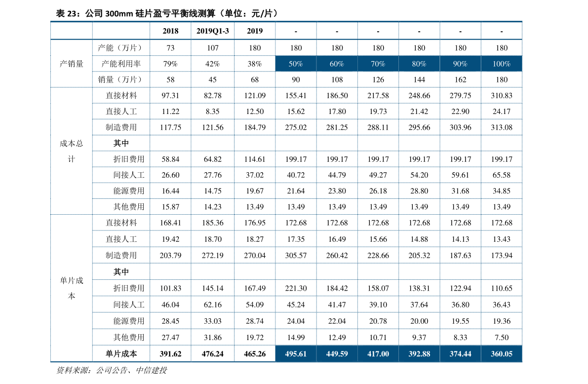Select the empty cell directly below 50%
Screen dimensions: 588x384
tap(296, 79)
